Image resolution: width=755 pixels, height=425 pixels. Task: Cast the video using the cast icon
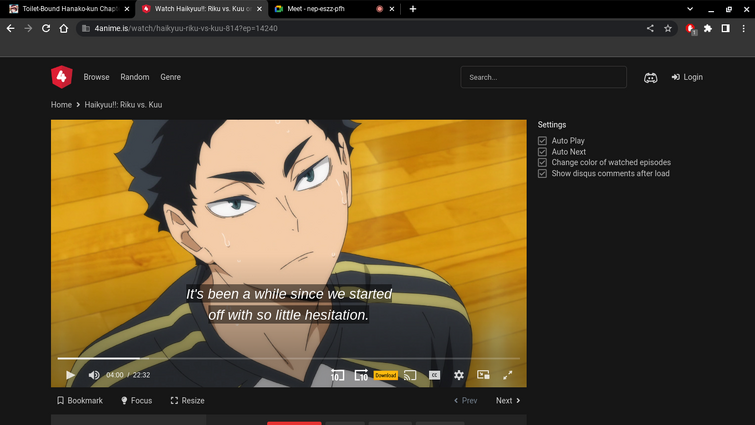pyautogui.click(x=410, y=375)
